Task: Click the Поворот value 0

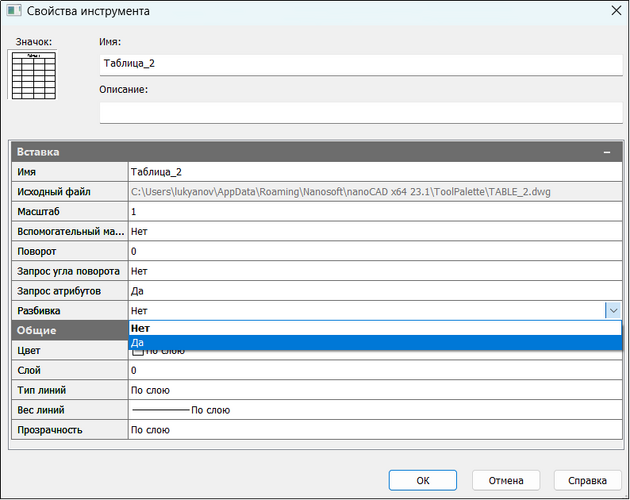Action: (x=375, y=252)
